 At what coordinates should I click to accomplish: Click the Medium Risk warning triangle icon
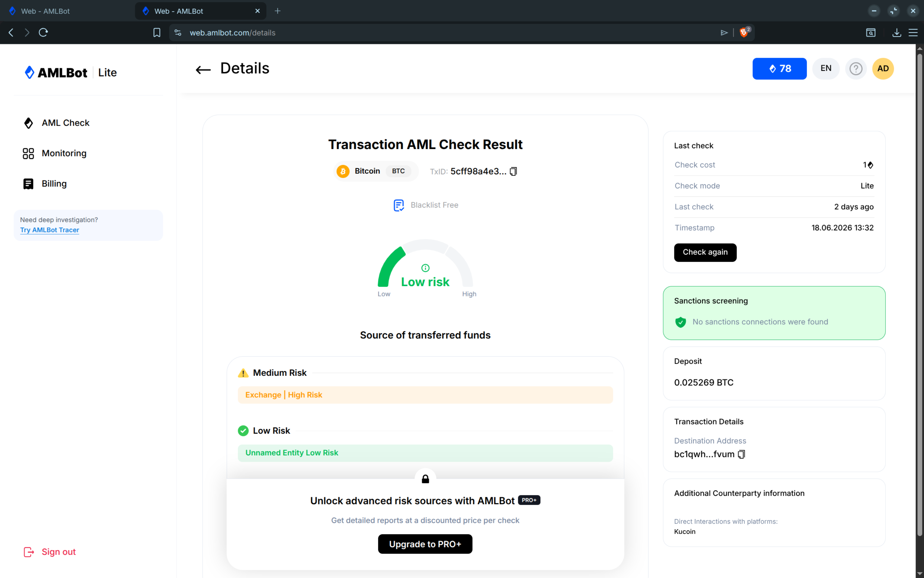243,373
